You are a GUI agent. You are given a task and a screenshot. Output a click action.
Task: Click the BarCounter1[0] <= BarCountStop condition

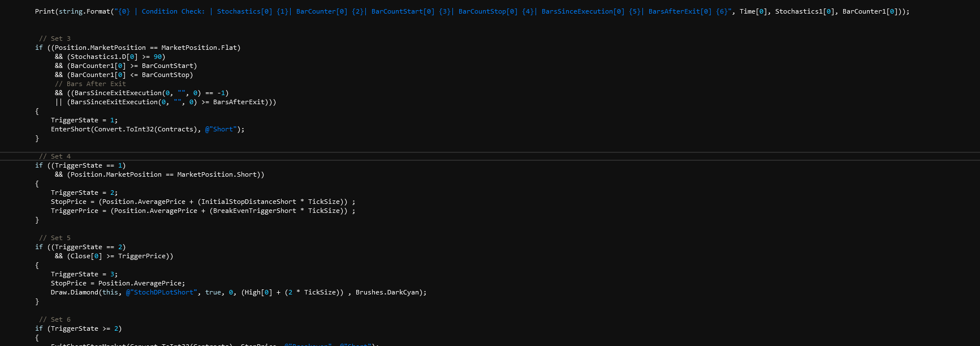[x=129, y=75]
